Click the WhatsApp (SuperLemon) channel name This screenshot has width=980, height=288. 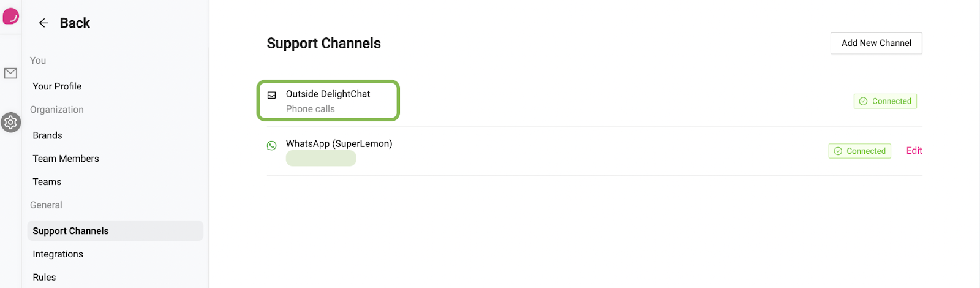[339, 144]
